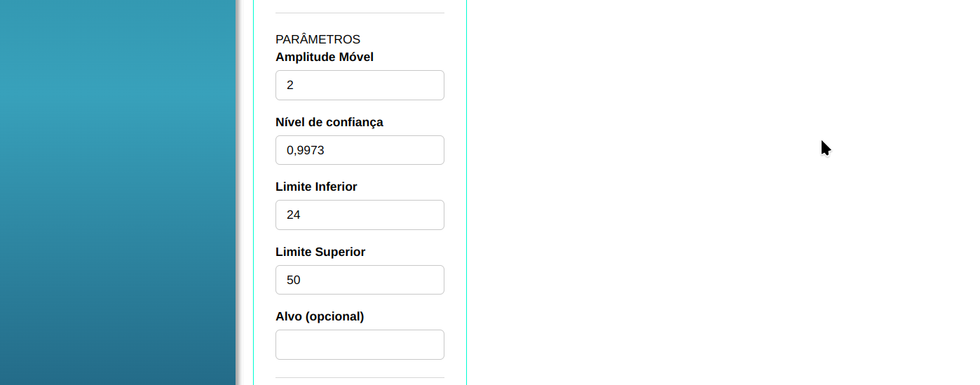Place cursor on the value 0,9973

tap(306, 150)
